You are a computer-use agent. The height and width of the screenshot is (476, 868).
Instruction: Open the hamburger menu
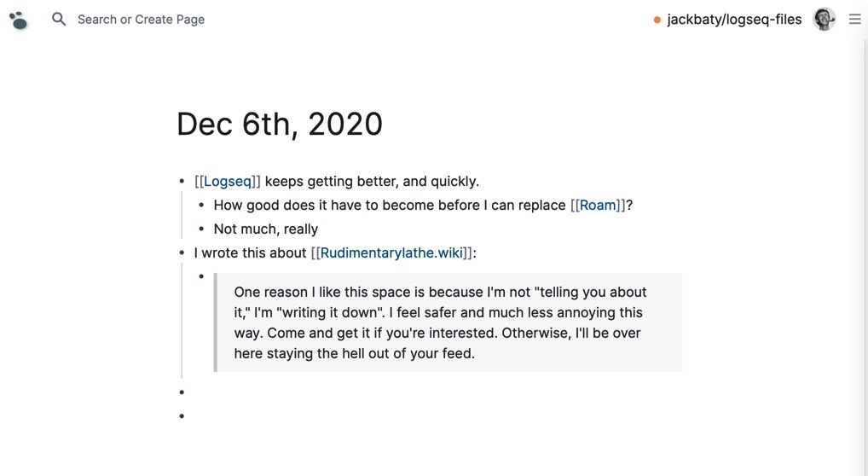pos(854,19)
